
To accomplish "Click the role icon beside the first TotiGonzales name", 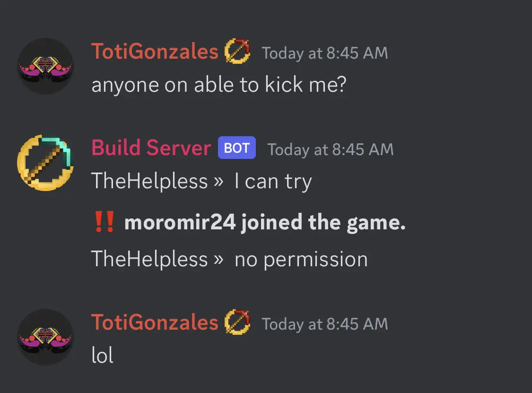I will tap(237, 52).
